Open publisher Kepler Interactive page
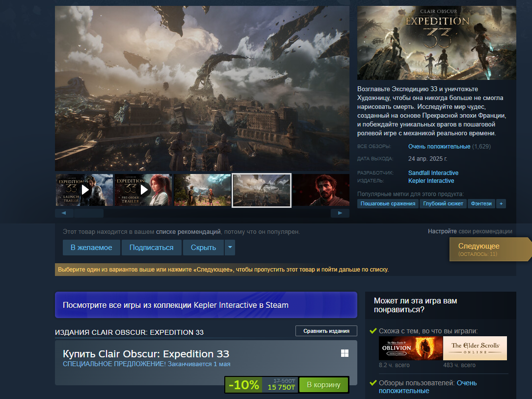Viewport: 532px width, 399px height. (x=431, y=181)
